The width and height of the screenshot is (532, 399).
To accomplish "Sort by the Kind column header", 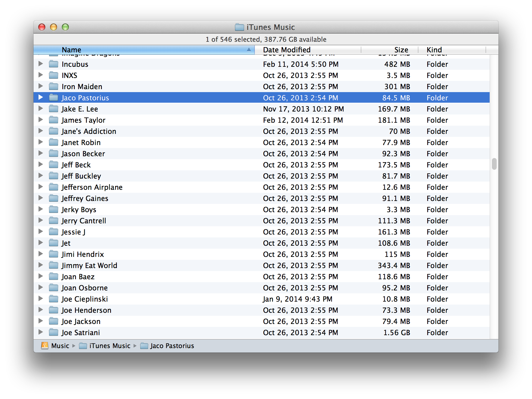I will (x=452, y=50).
